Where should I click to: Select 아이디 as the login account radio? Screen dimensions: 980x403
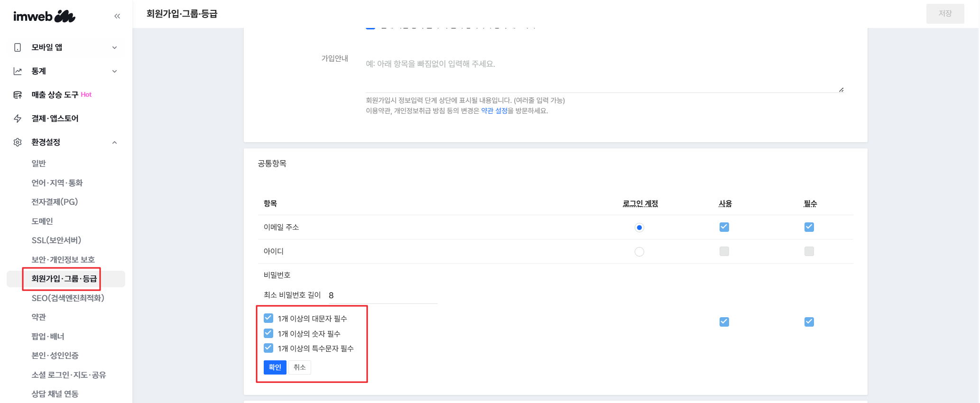coord(639,251)
